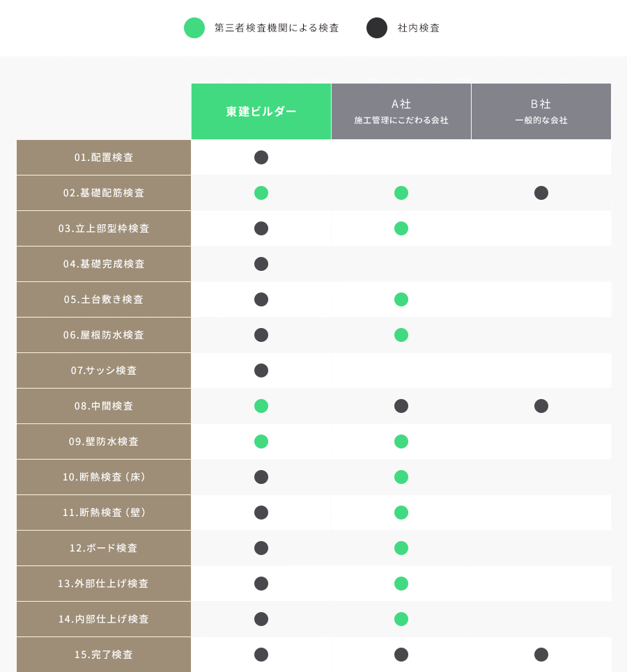Click the 10.断熱検査（床） row label
The width and height of the screenshot is (627, 672).
click(104, 477)
